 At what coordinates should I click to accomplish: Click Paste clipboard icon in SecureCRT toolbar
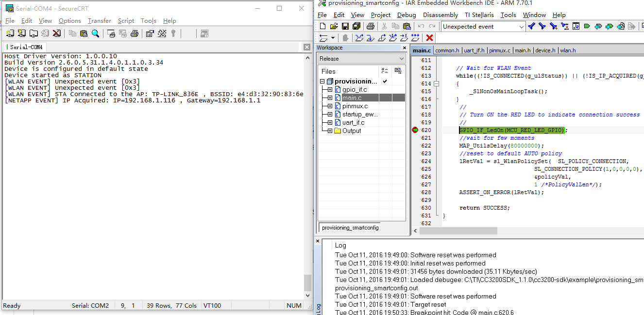pos(84,33)
